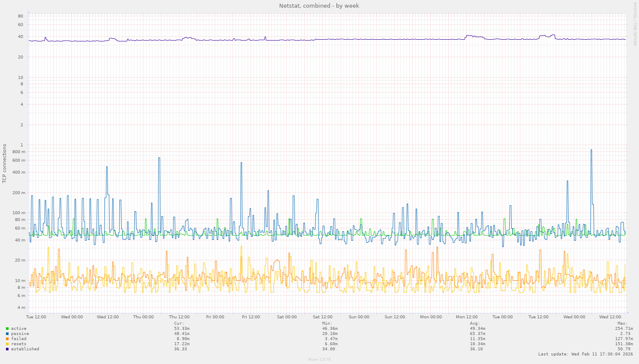Click the green "active" legend square
The image size is (639, 364).
point(7,328)
